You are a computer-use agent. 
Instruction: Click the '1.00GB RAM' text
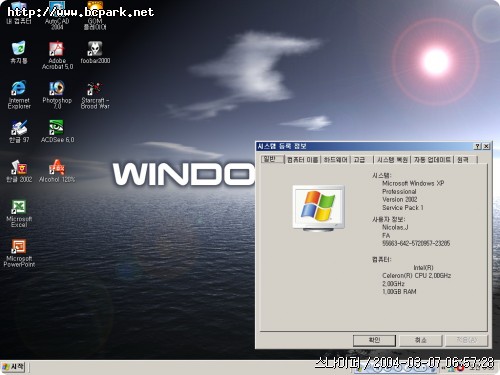[399, 292]
